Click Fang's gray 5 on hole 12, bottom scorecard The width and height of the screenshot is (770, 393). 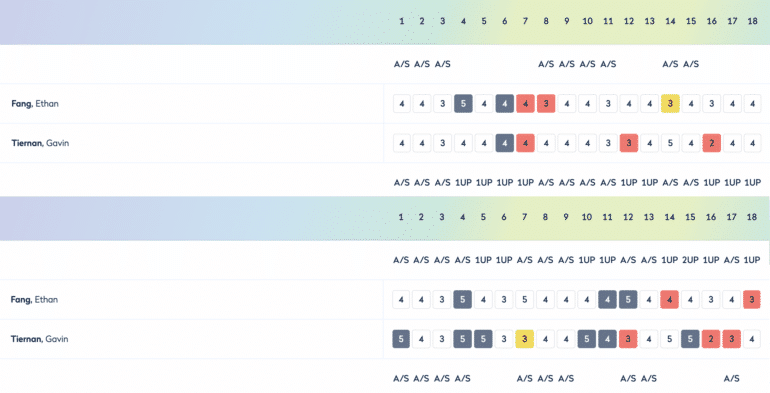click(x=628, y=300)
